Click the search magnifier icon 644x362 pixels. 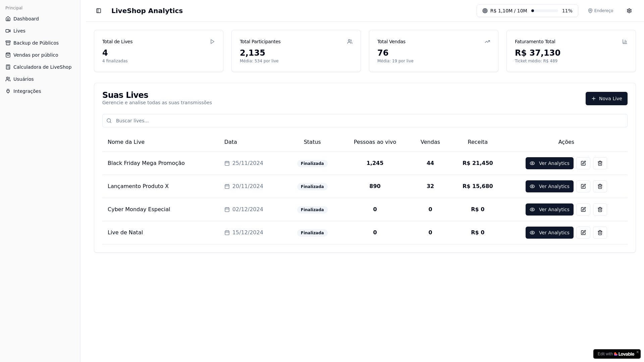[109, 121]
